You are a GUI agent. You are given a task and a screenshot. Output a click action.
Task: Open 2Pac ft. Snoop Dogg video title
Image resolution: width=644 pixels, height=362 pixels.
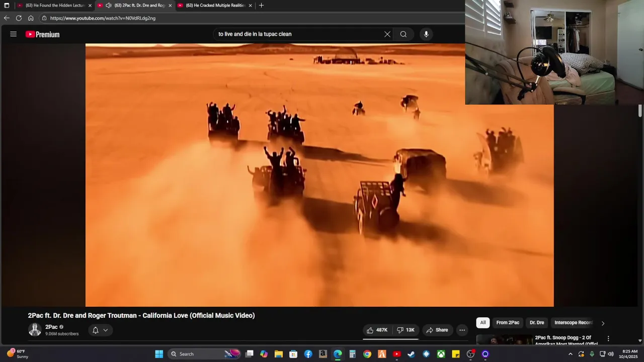click(566, 340)
